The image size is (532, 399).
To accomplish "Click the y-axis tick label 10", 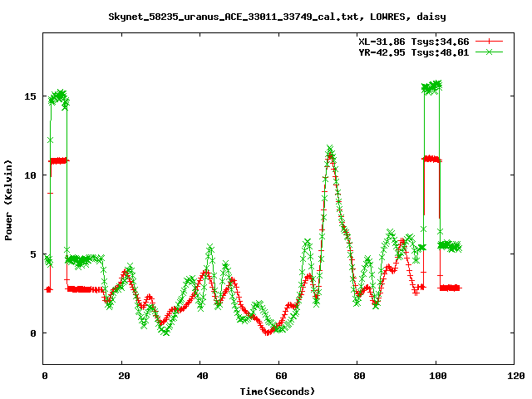I will coord(30,175).
